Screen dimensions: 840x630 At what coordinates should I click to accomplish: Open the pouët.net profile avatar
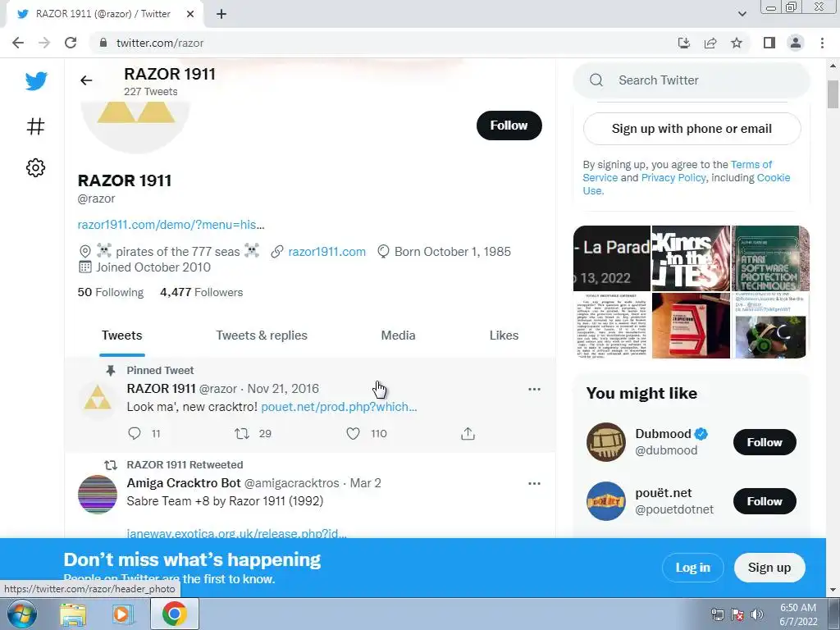point(606,501)
